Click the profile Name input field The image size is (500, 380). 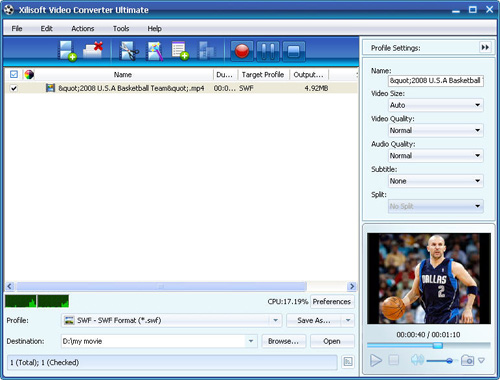click(436, 80)
